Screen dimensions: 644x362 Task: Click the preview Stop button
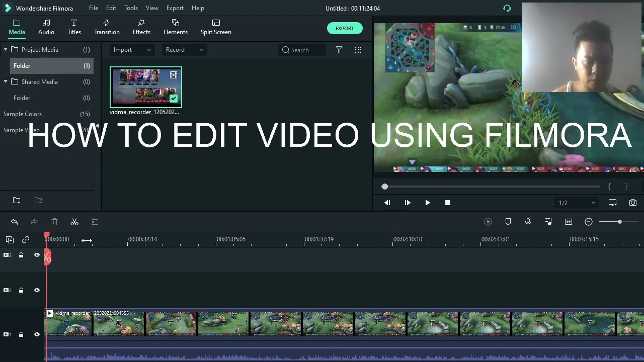click(448, 203)
